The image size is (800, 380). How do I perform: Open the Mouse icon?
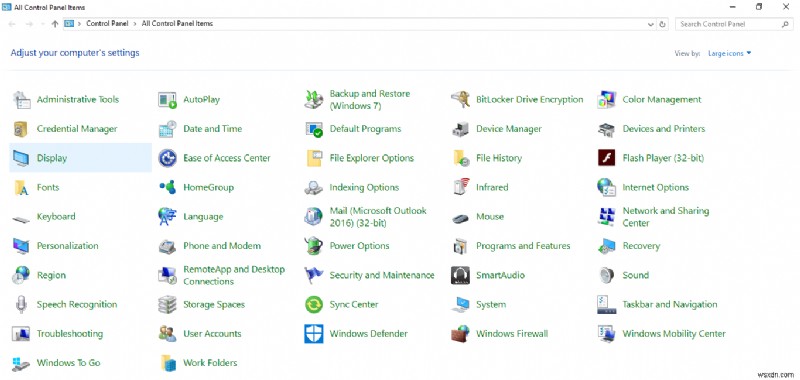point(460,218)
